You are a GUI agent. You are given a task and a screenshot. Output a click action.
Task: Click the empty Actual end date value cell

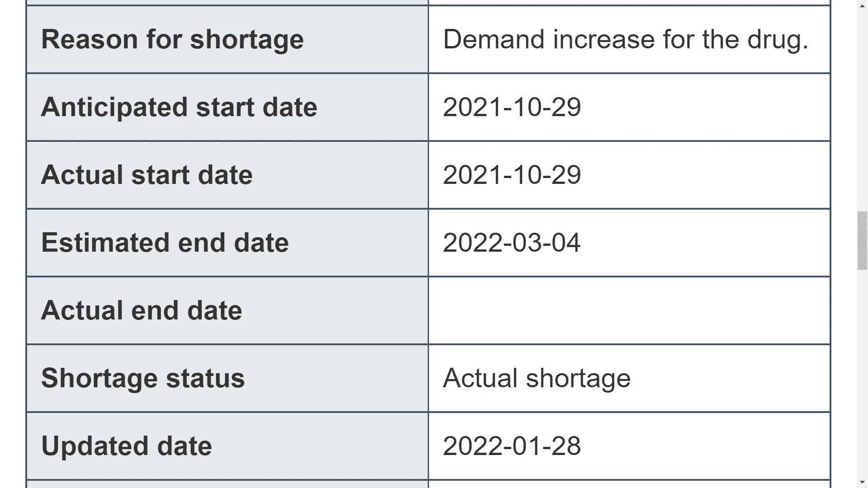click(628, 310)
